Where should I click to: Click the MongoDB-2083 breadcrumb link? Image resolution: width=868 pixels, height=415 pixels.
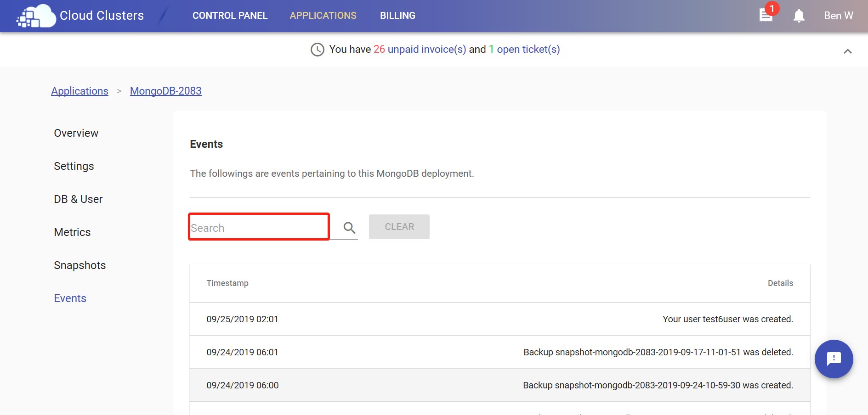[x=166, y=91]
